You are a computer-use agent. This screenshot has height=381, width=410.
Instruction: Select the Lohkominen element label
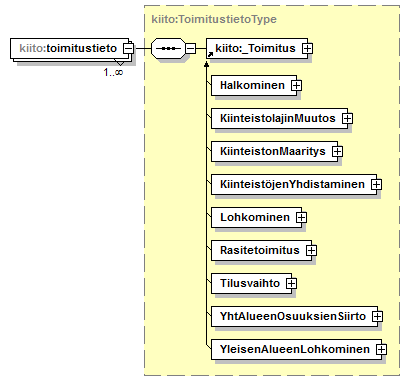pos(255,217)
